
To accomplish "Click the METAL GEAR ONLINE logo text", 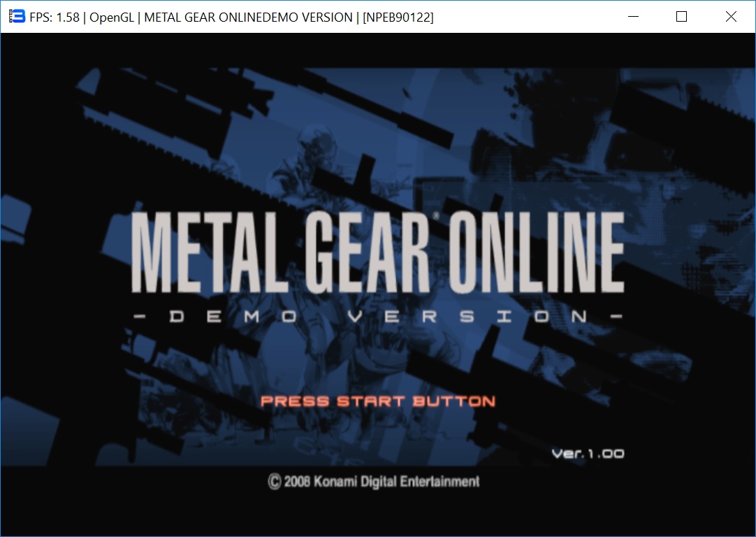I will (x=378, y=252).
